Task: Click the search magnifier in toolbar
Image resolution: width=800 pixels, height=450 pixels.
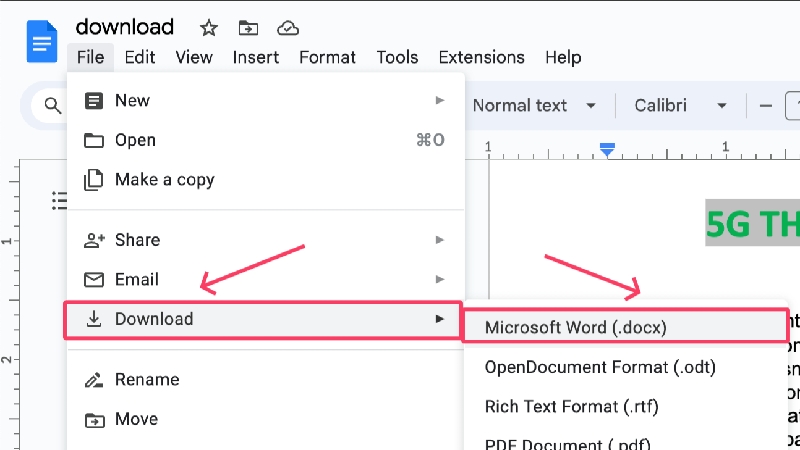Action: pyautogui.click(x=53, y=106)
